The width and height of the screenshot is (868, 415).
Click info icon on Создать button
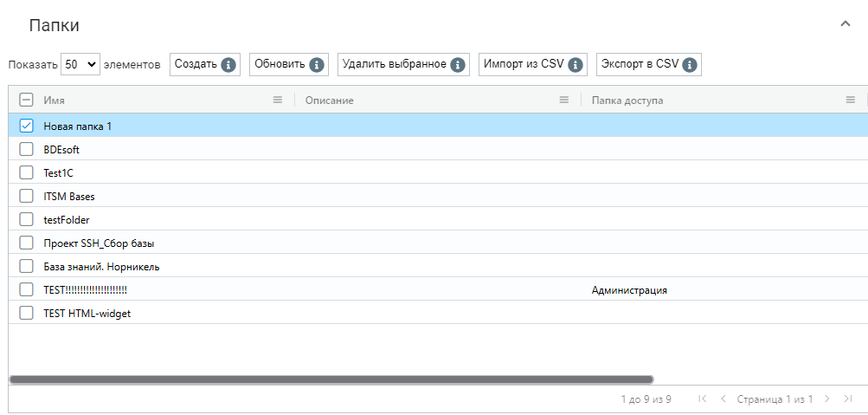(228, 65)
